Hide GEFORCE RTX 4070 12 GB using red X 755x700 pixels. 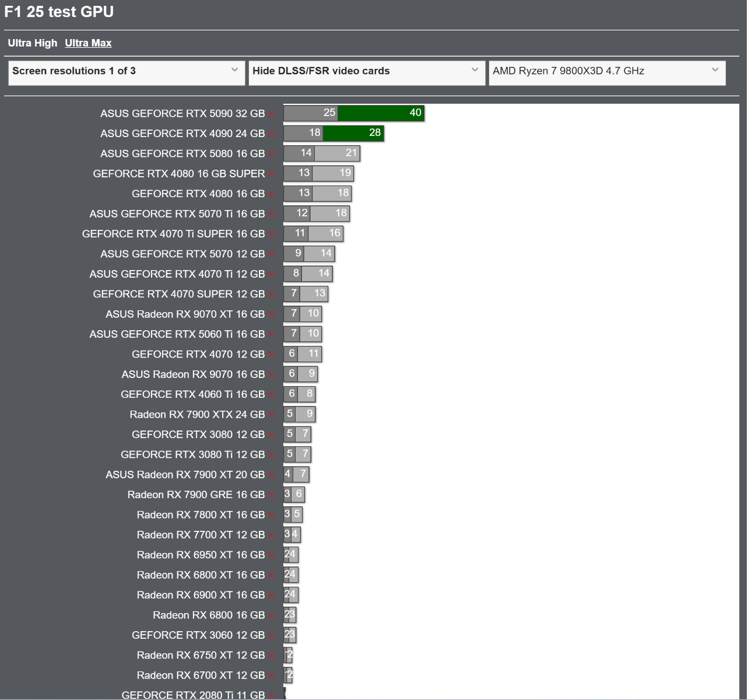click(x=272, y=355)
